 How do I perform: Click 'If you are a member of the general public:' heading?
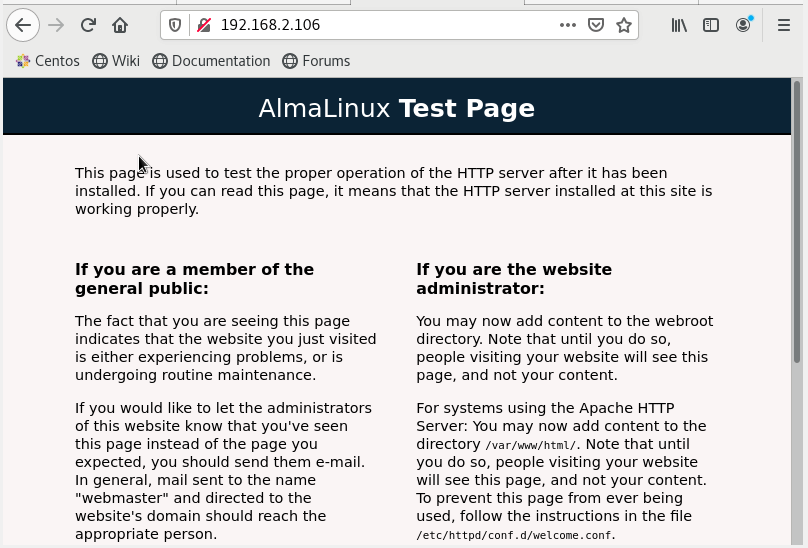tap(194, 278)
